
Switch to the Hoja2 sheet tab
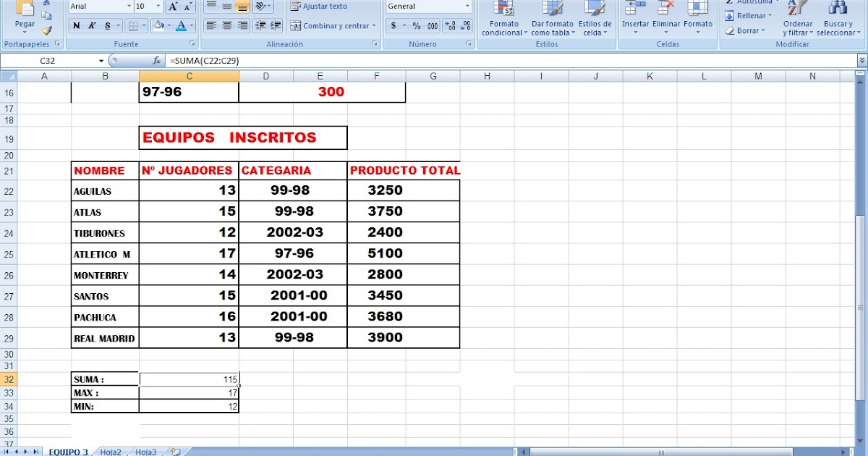[111, 452]
